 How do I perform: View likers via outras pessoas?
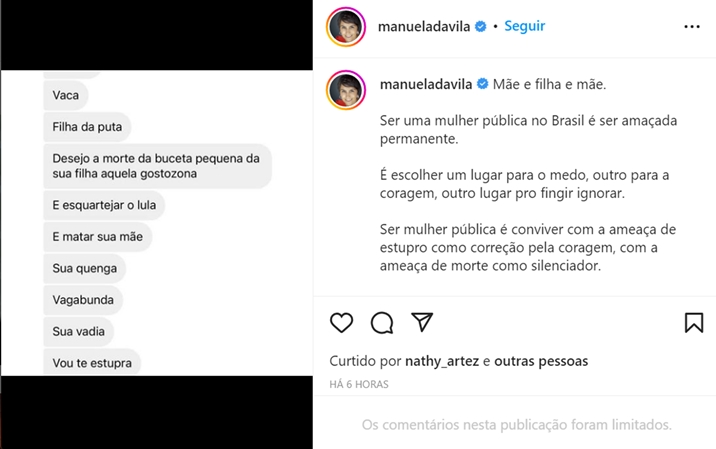coord(541,361)
